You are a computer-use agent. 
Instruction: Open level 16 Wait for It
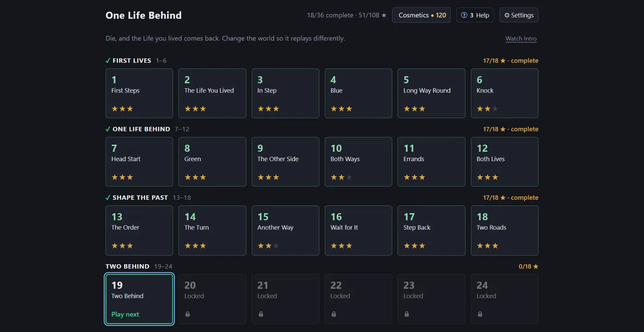[358, 230]
